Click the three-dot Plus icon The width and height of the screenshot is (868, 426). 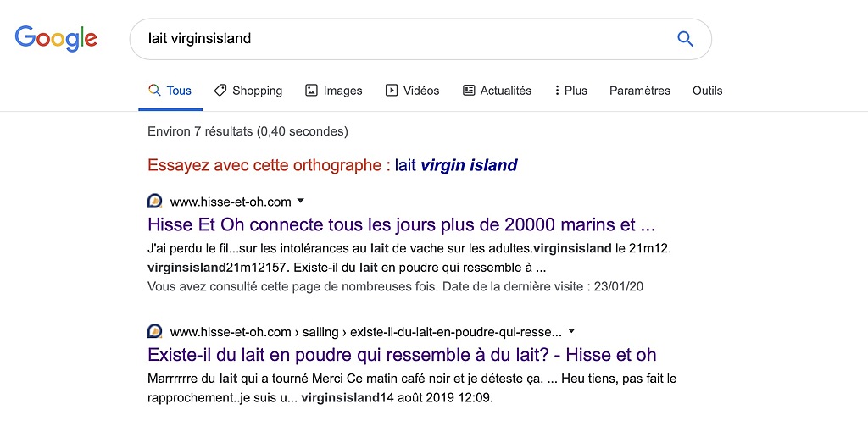coord(557,90)
